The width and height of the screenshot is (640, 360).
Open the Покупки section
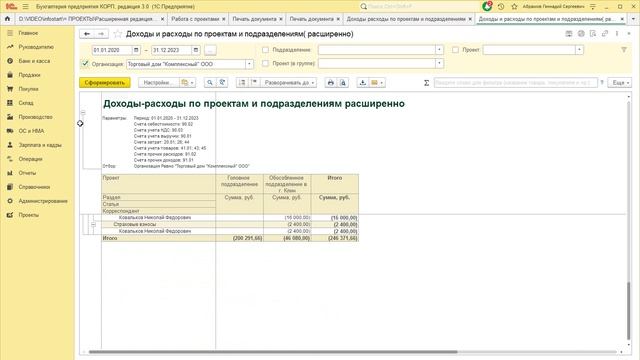(x=29, y=89)
